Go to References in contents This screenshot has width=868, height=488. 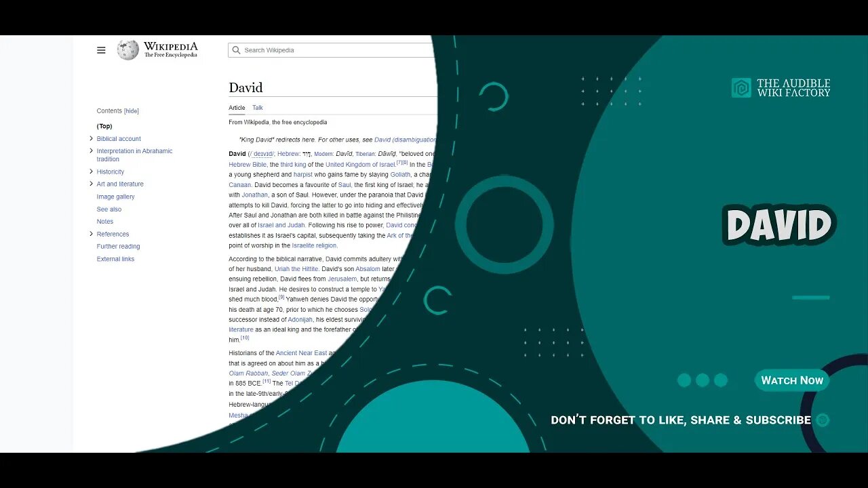coord(113,235)
